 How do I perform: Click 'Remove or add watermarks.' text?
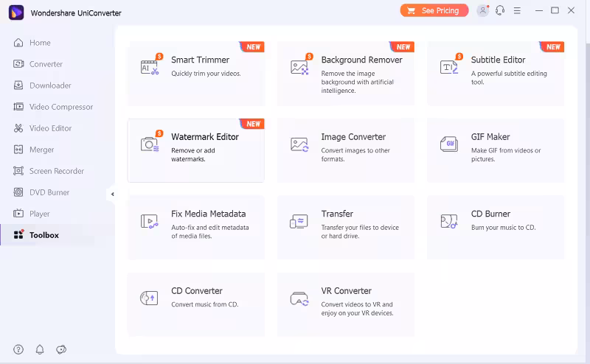(x=193, y=155)
